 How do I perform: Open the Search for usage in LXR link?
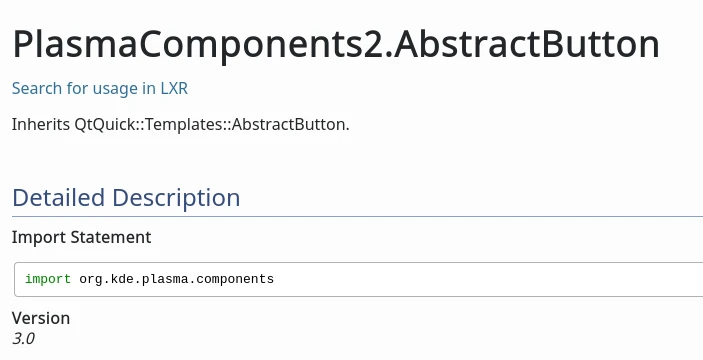coord(100,88)
